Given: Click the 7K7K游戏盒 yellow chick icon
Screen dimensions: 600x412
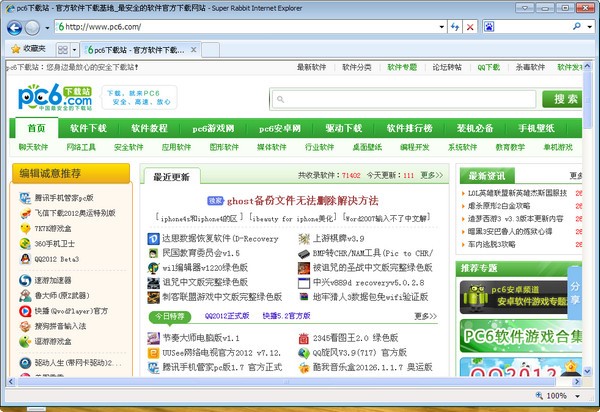Looking at the screenshot, I should pyautogui.click(x=25, y=228).
